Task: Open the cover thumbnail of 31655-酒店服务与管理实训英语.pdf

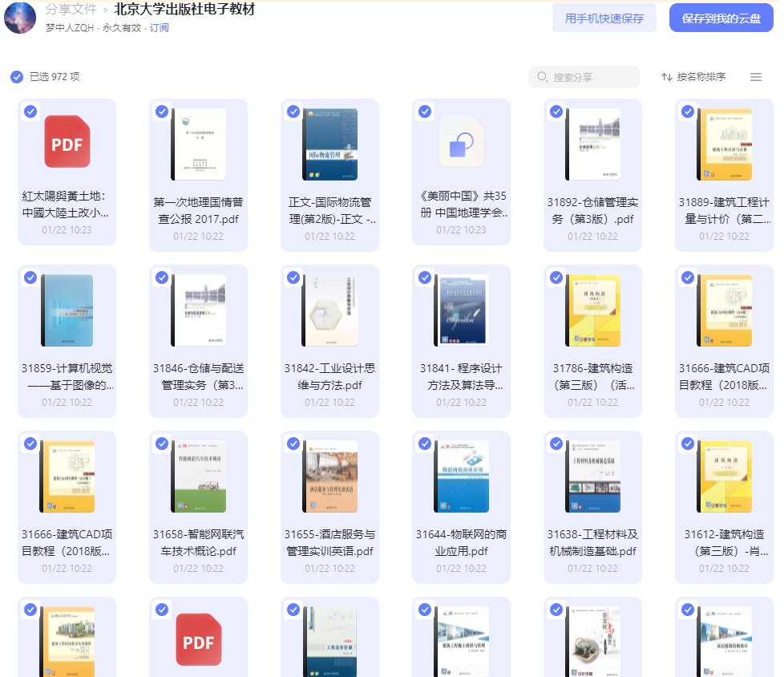Action: click(x=330, y=476)
